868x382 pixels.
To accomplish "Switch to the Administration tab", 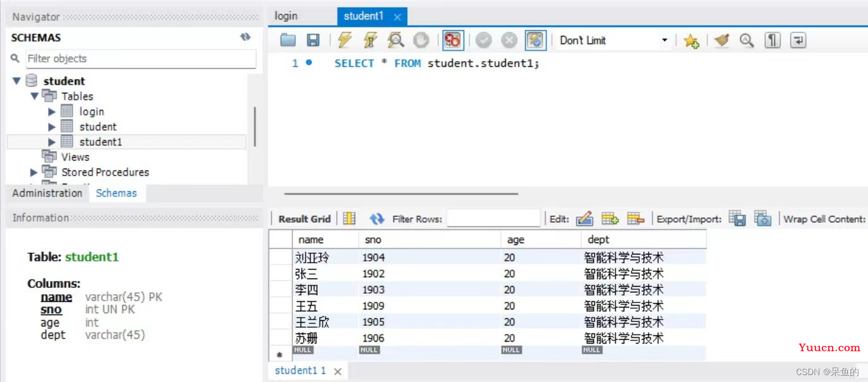I will tap(47, 193).
